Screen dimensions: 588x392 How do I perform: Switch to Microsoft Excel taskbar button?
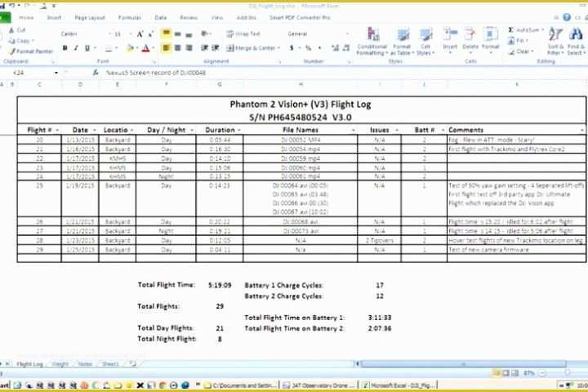click(x=399, y=385)
